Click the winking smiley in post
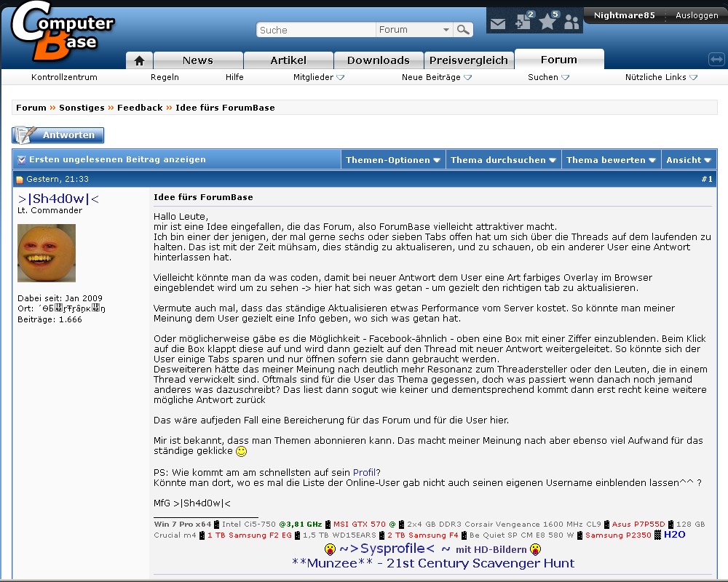Viewport: 728px width, 582px height. point(242,451)
